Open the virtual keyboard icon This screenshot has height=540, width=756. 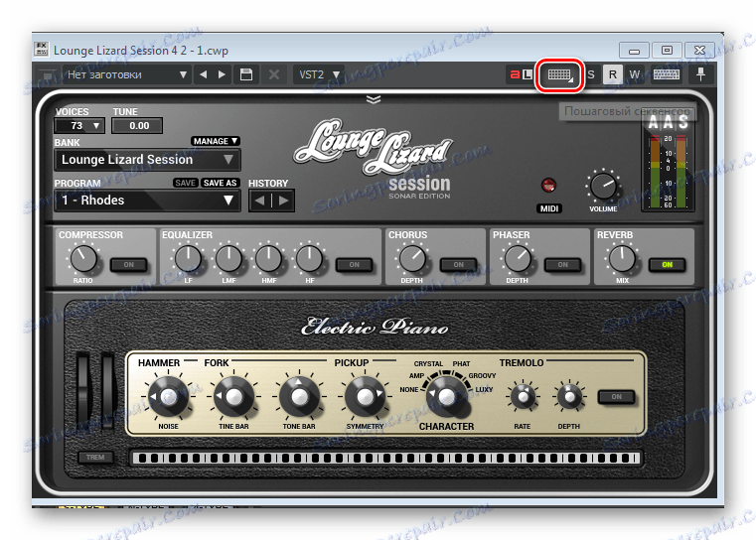[x=667, y=74]
